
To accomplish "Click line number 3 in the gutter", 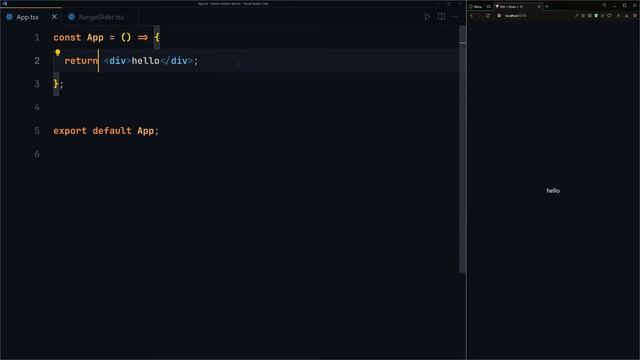I will coord(37,84).
